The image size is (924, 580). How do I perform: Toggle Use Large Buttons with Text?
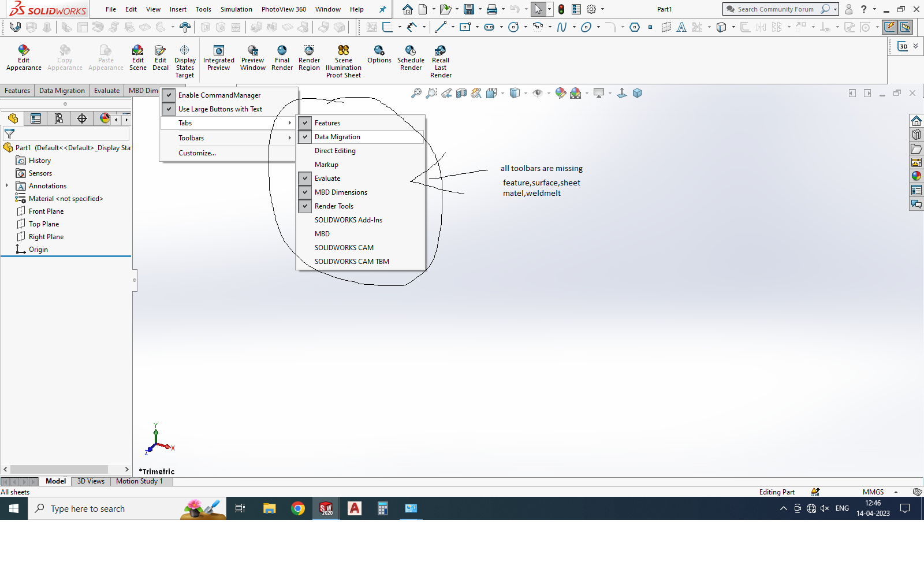[x=169, y=109]
